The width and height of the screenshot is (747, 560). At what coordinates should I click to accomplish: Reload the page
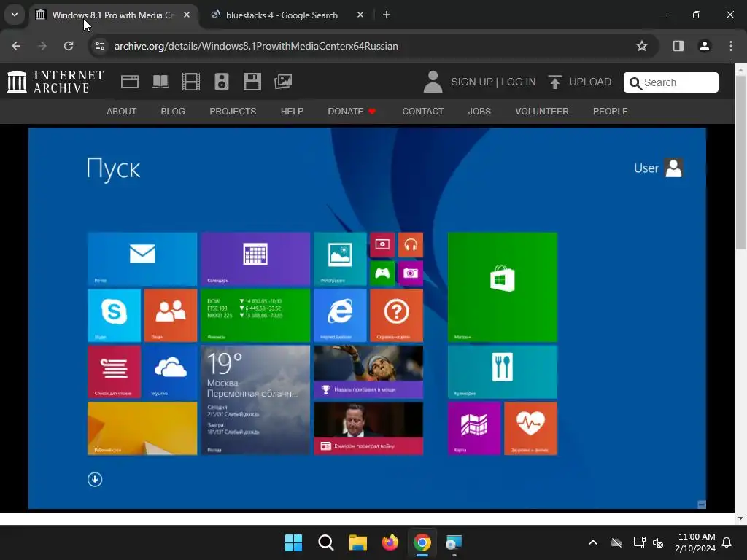(x=69, y=46)
